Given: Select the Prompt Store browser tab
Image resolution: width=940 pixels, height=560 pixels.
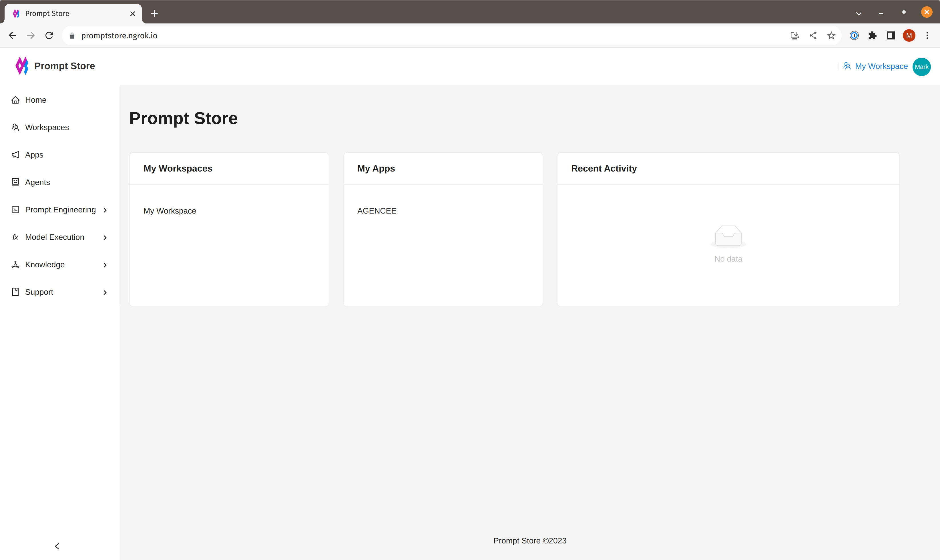Looking at the screenshot, I should point(73,14).
